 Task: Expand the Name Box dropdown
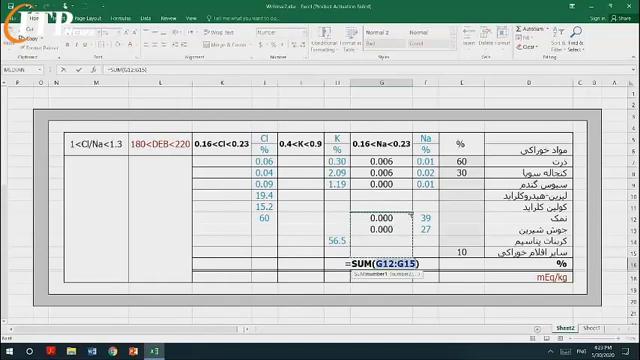[40, 70]
